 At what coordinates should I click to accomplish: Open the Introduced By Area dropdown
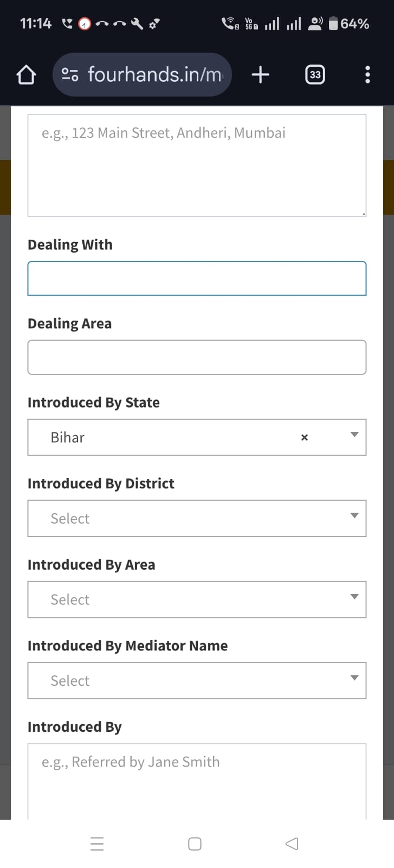coord(197,599)
